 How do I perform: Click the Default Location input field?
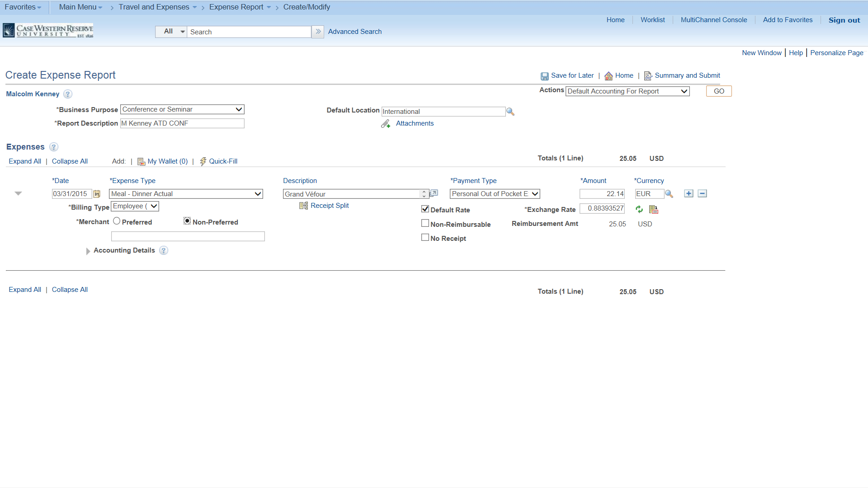[443, 112]
